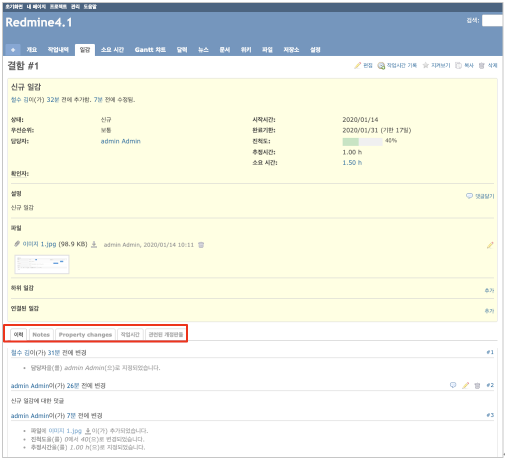This screenshot has width=505, height=460.
Task: Open journal permalink #1
Action: point(490,352)
